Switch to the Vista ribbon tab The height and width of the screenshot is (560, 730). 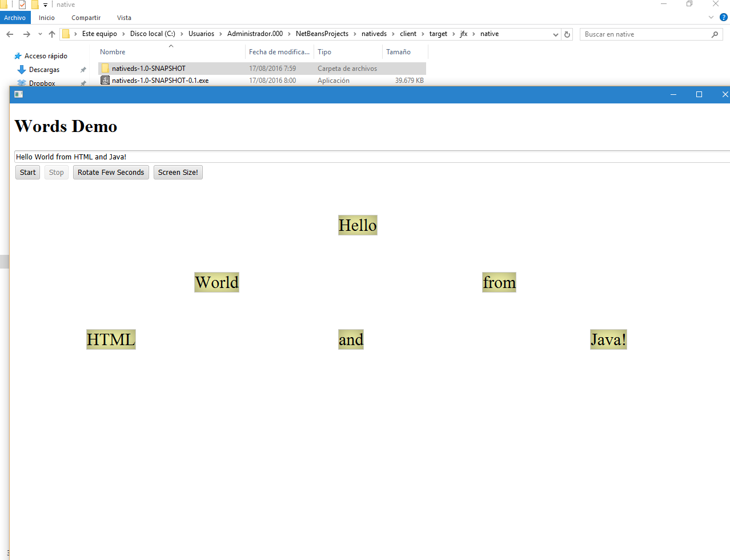tap(124, 18)
